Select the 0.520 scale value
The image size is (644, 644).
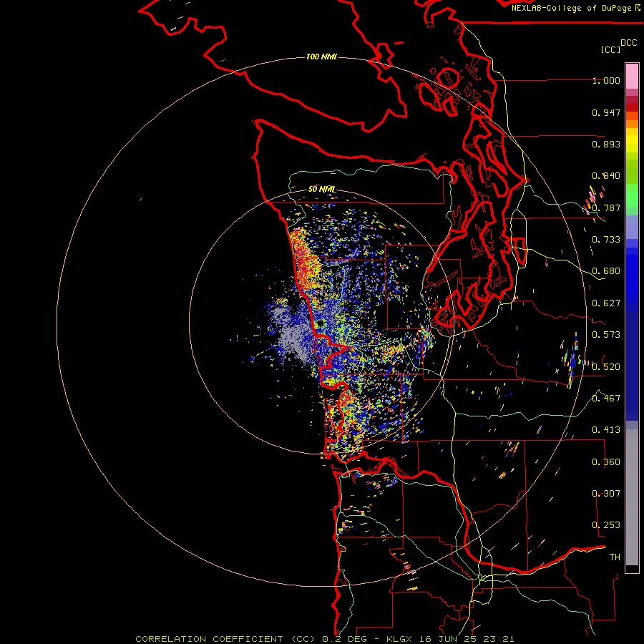[606, 366]
